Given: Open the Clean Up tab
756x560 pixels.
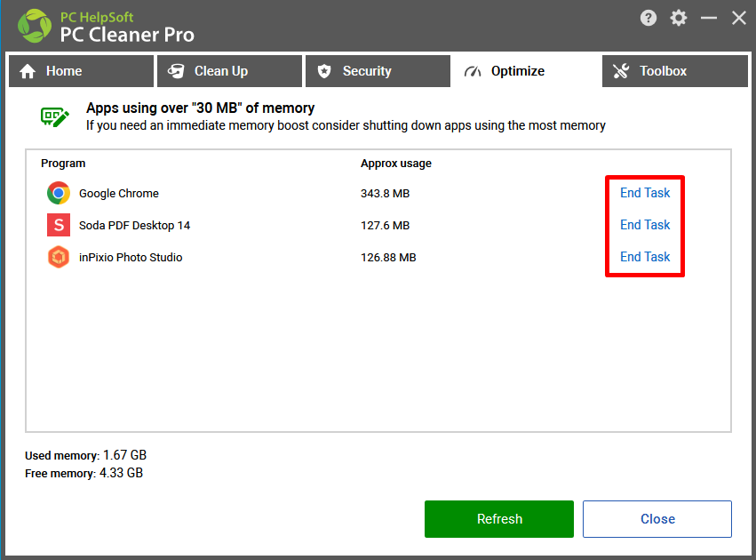Looking at the screenshot, I should tap(229, 71).
